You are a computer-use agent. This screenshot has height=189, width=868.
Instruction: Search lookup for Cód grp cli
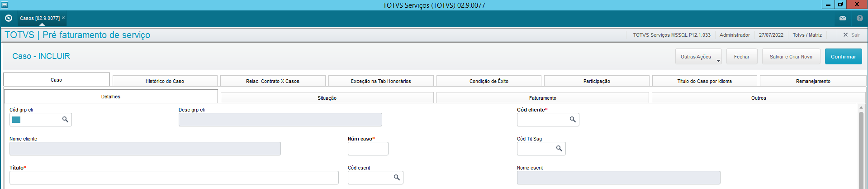[65, 119]
